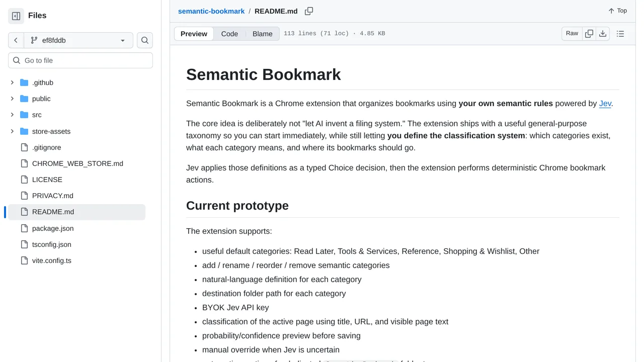Jump to Top of the page

[x=617, y=11]
